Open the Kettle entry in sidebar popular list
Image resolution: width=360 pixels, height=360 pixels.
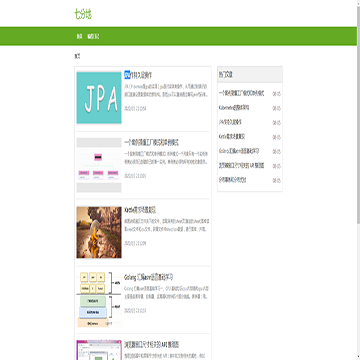click(232, 137)
